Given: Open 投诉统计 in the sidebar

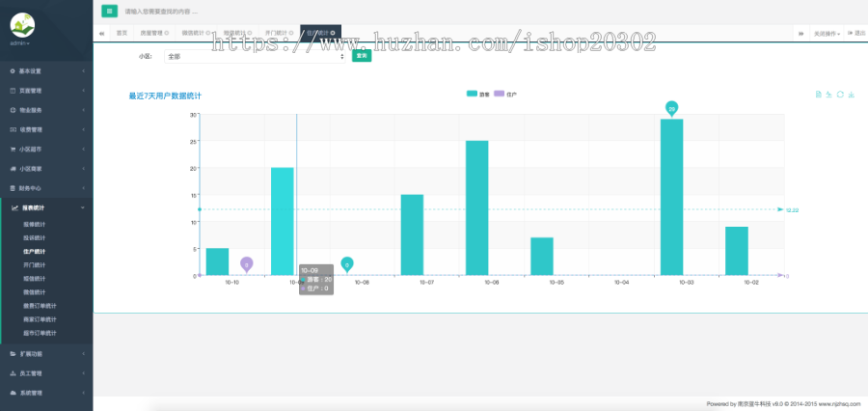Looking at the screenshot, I should (35, 238).
